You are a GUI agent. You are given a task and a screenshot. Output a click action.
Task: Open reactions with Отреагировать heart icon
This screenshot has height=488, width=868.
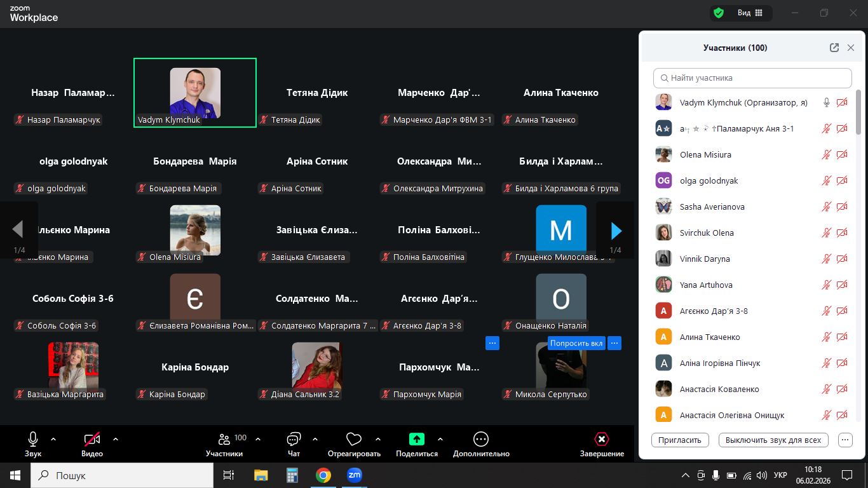click(x=354, y=444)
